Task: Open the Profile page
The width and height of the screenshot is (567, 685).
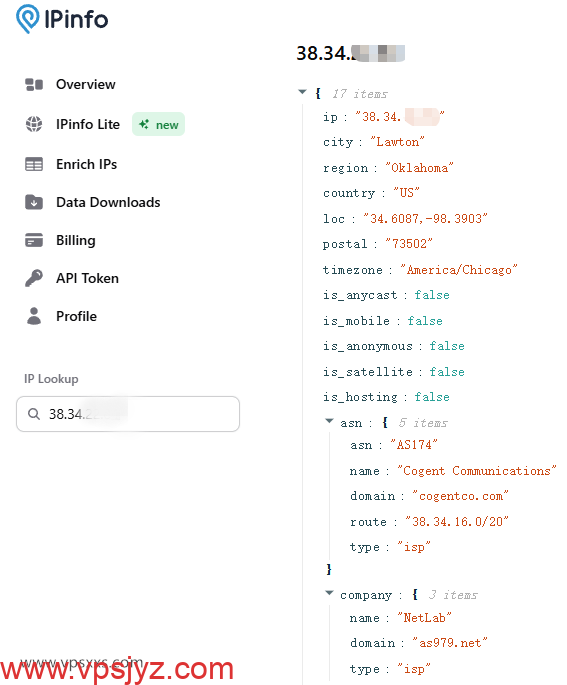Action: point(76,316)
